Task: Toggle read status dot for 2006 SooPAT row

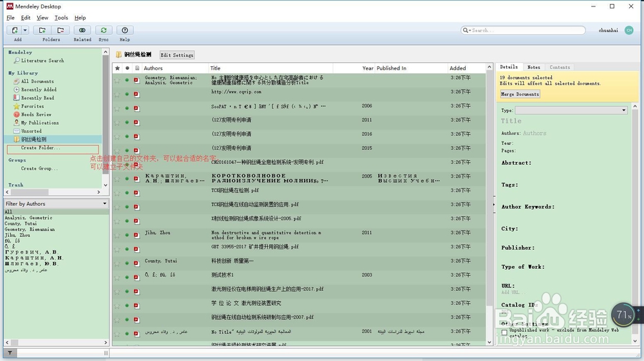Action: point(128,108)
